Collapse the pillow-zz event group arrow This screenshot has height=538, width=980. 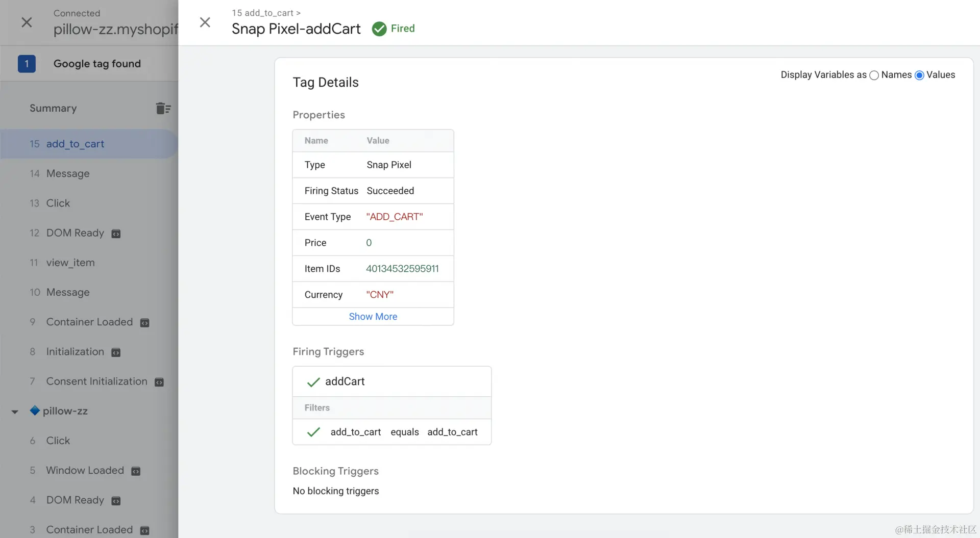pyautogui.click(x=15, y=412)
